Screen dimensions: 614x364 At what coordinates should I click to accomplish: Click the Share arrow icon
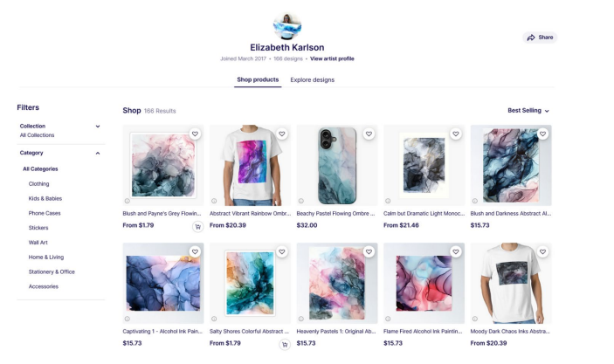pos(531,38)
